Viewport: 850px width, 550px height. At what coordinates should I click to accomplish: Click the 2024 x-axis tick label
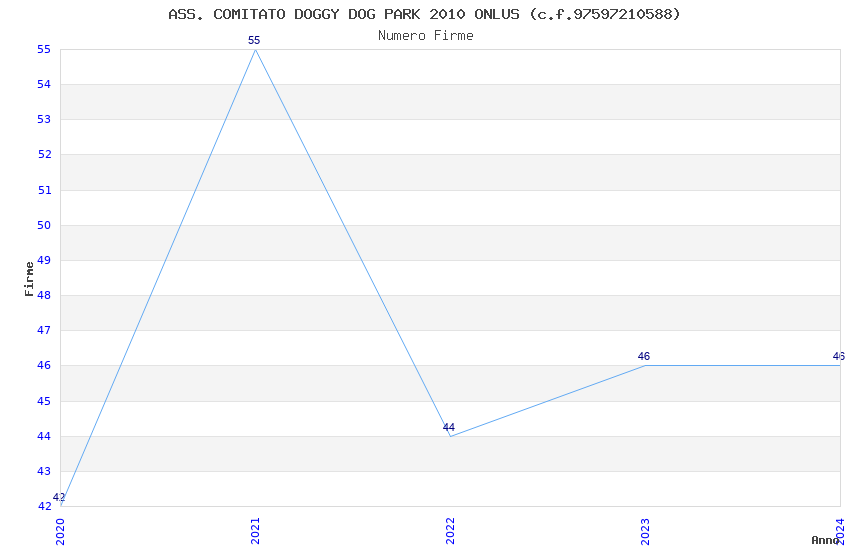click(x=840, y=532)
